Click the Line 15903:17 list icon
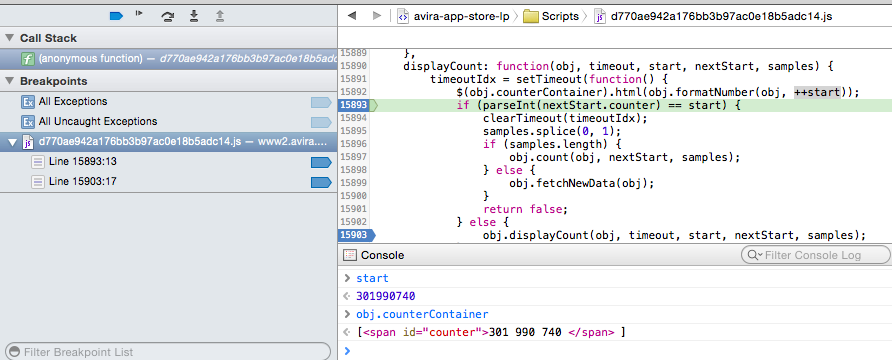 point(38,182)
